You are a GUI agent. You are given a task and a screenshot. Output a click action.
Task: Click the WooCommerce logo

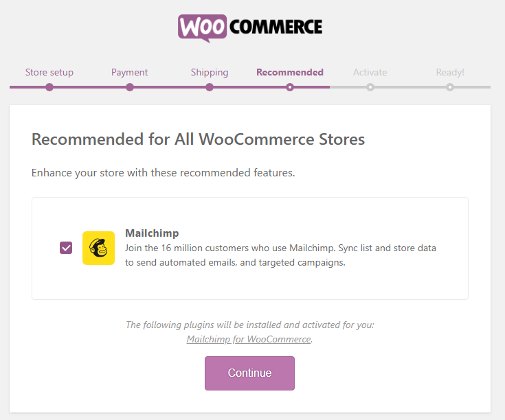[250, 27]
